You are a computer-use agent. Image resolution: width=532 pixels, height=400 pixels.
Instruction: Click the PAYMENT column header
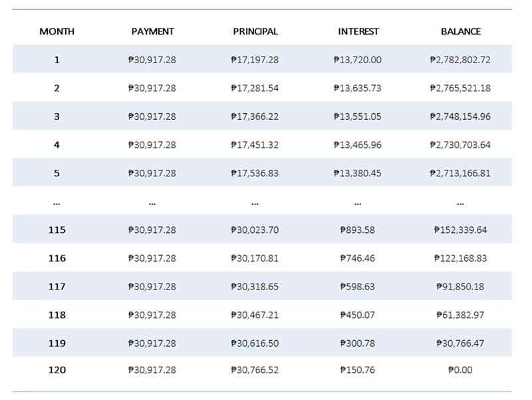coord(152,31)
